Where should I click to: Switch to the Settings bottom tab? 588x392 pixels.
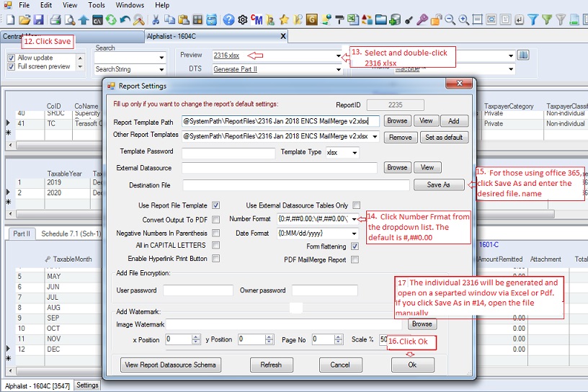coord(87,386)
